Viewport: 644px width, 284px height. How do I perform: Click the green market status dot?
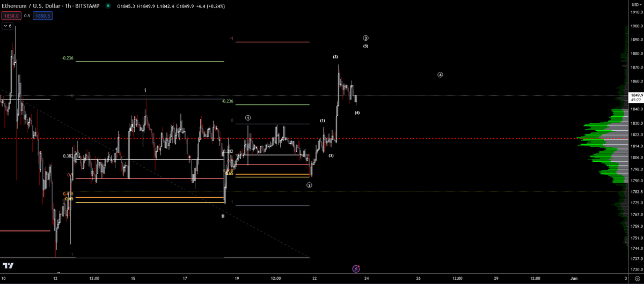pyautogui.click(x=108, y=6)
